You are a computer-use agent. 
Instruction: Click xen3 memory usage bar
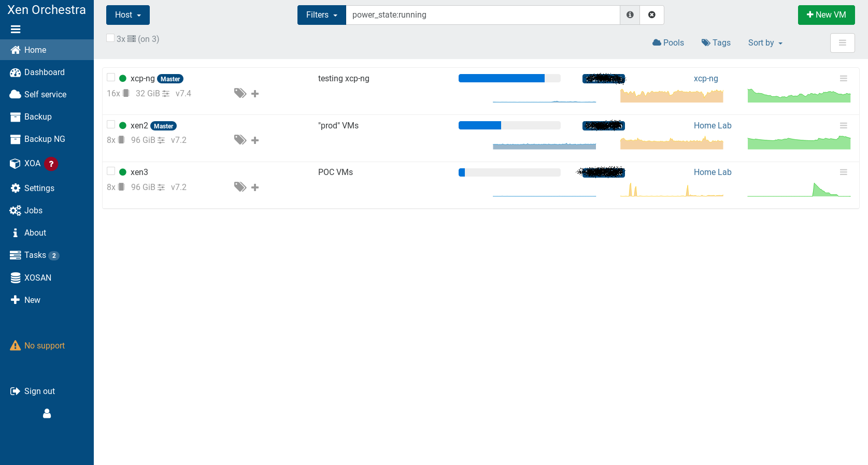tap(509, 172)
